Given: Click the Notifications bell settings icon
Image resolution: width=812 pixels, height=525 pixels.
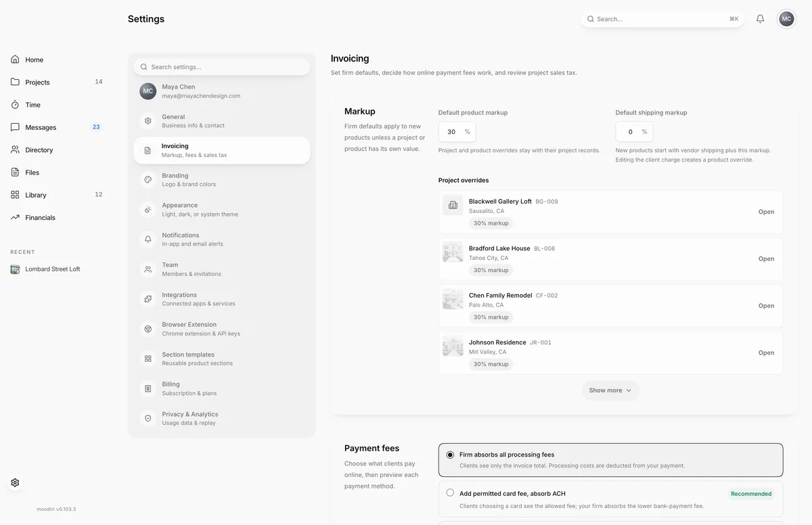Looking at the screenshot, I should pos(148,239).
